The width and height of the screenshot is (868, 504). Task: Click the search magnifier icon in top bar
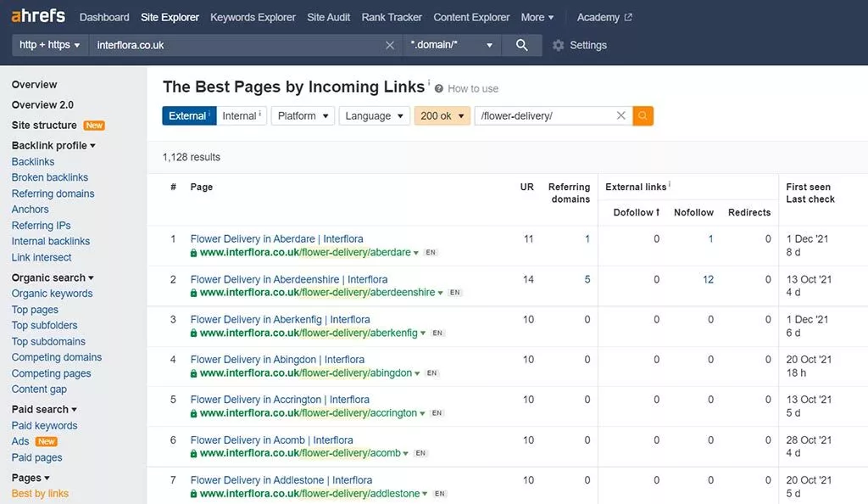pos(521,45)
